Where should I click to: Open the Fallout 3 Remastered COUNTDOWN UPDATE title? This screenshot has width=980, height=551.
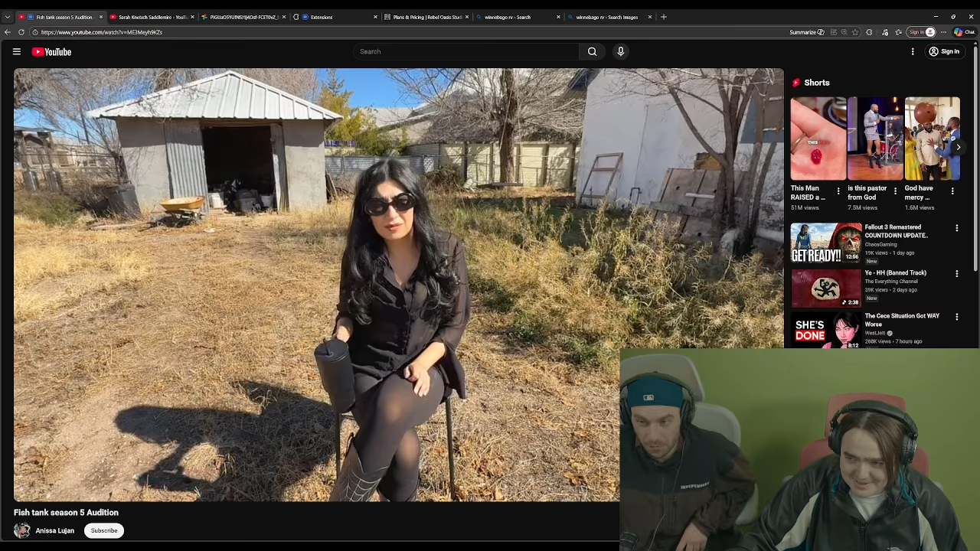(896, 231)
